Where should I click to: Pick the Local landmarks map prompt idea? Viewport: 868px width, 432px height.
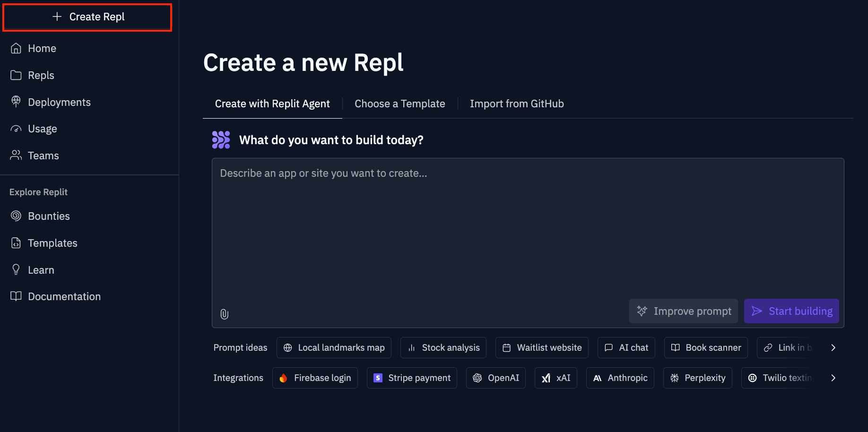[x=334, y=347]
